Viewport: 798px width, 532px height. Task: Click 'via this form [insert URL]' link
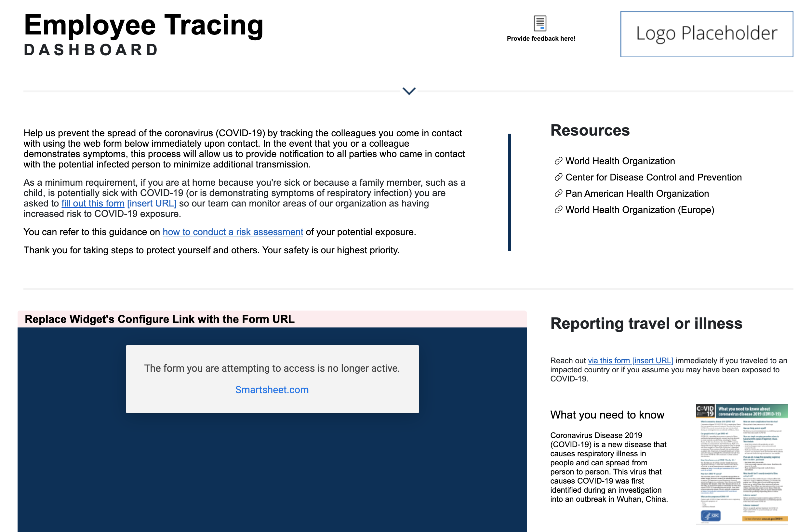631,360
